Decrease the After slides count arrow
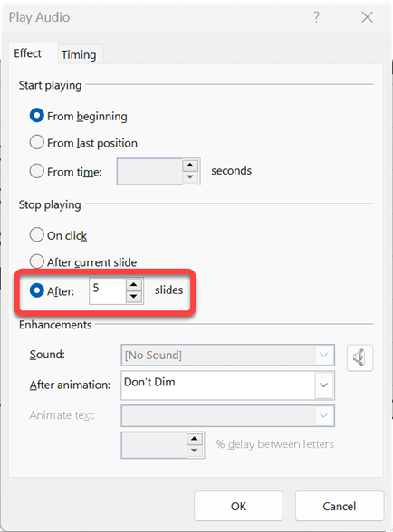 [x=134, y=297]
